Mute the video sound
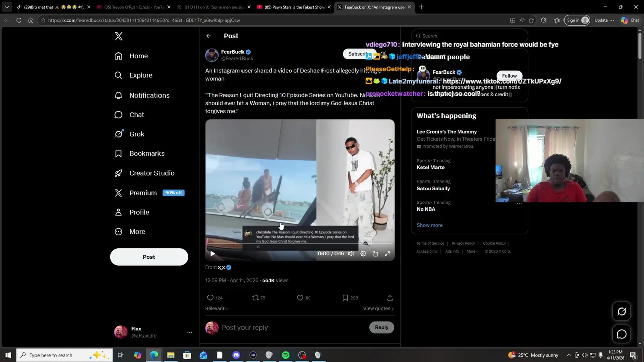The image size is (644, 362). click(x=351, y=254)
